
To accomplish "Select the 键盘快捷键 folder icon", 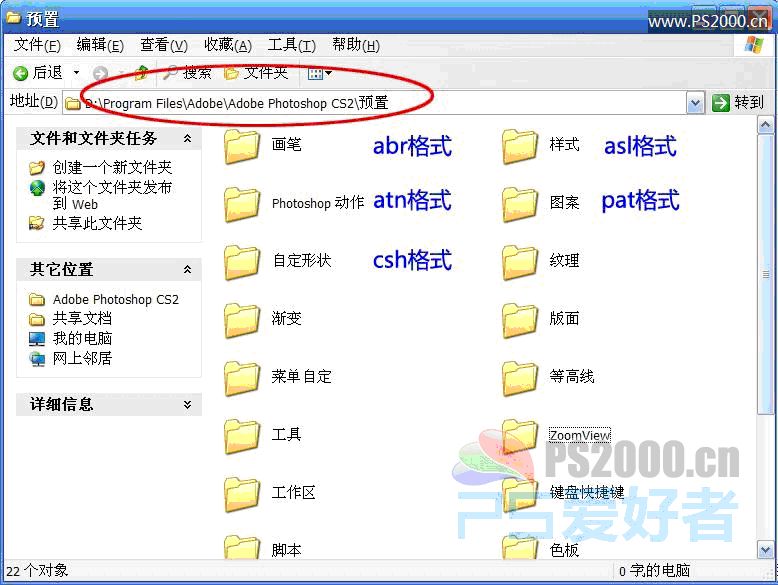I will [x=520, y=494].
